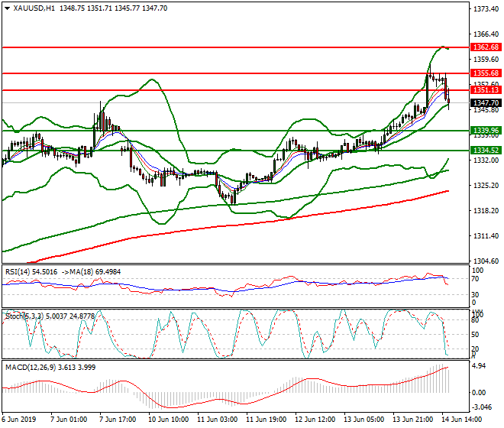This screenshot has width=504, height=428.
Task: Click the 14 Jun 14:00 time label
Action: pyautogui.click(x=461, y=420)
